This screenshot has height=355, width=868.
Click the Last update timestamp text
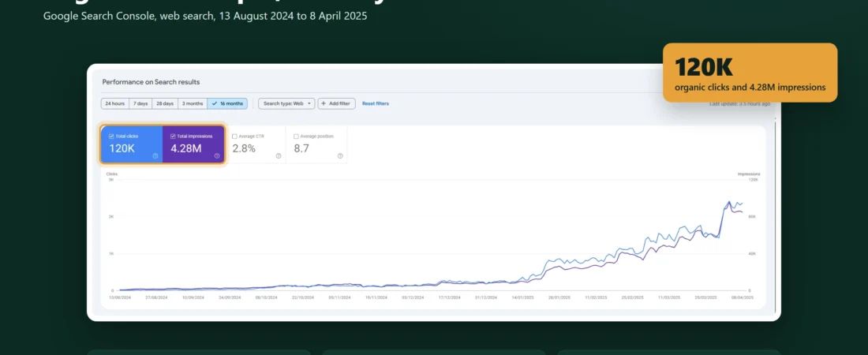coord(739,103)
